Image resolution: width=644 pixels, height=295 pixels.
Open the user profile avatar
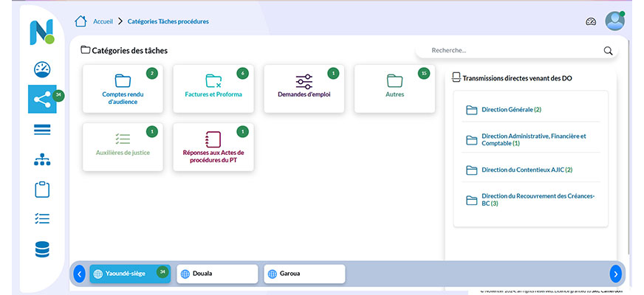click(614, 21)
